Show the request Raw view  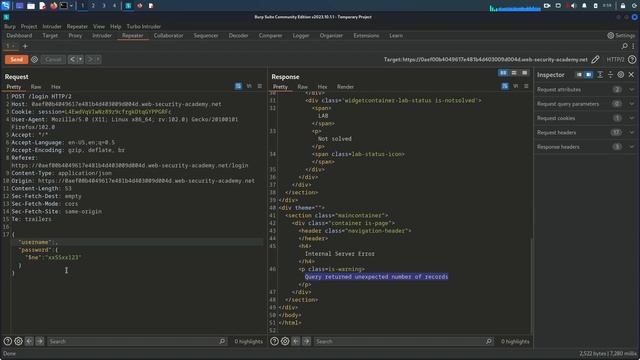click(x=36, y=87)
